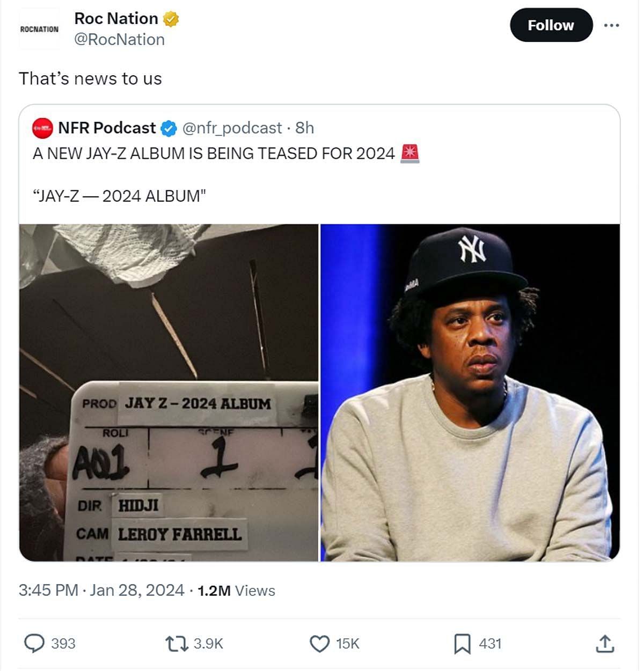644x671 pixels.
Task: Follow the Roc Nation account
Action: point(551,25)
